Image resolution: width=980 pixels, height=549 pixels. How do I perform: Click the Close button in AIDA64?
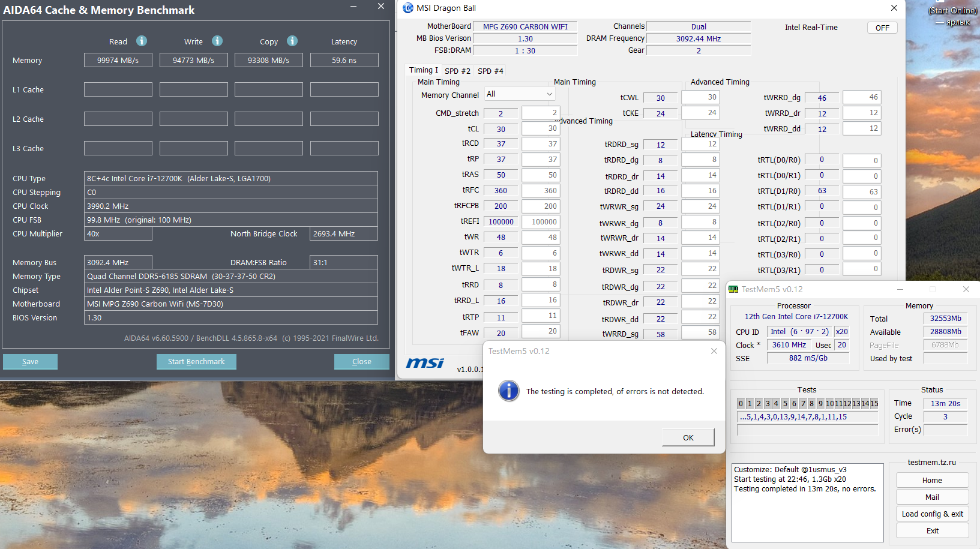pos(362,362)
